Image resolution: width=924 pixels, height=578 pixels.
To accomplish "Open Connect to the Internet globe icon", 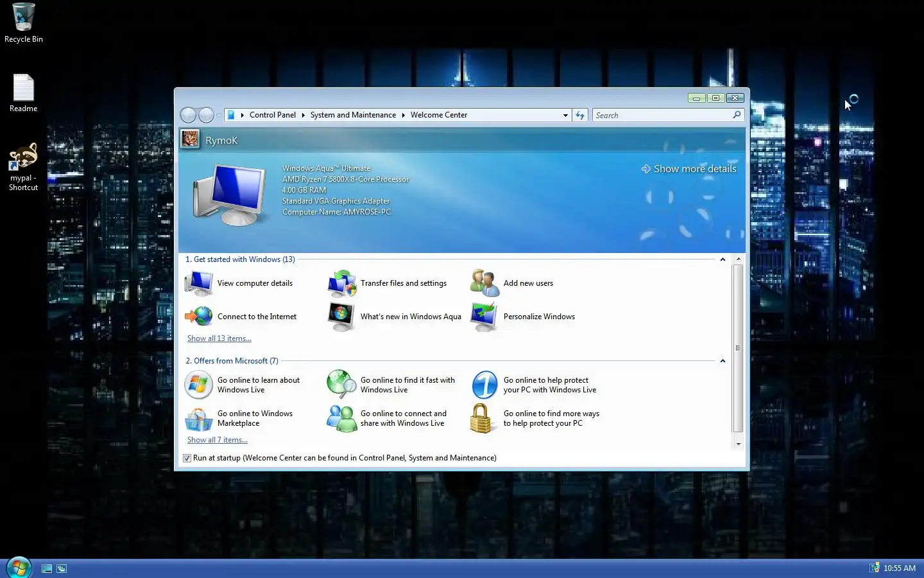I will (198, 317).
